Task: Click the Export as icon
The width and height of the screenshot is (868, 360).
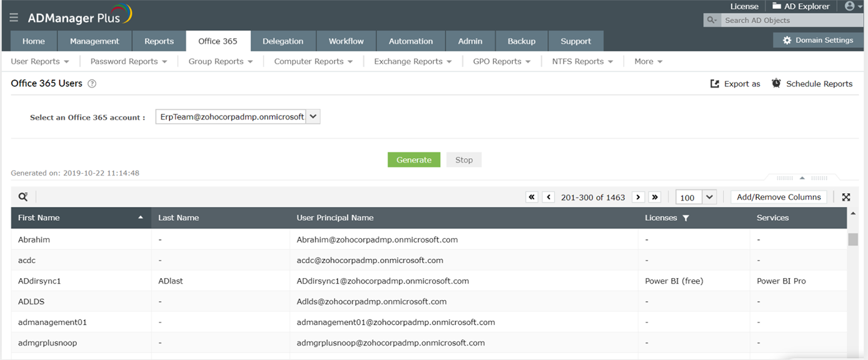Action: click(x=714, y=83)
